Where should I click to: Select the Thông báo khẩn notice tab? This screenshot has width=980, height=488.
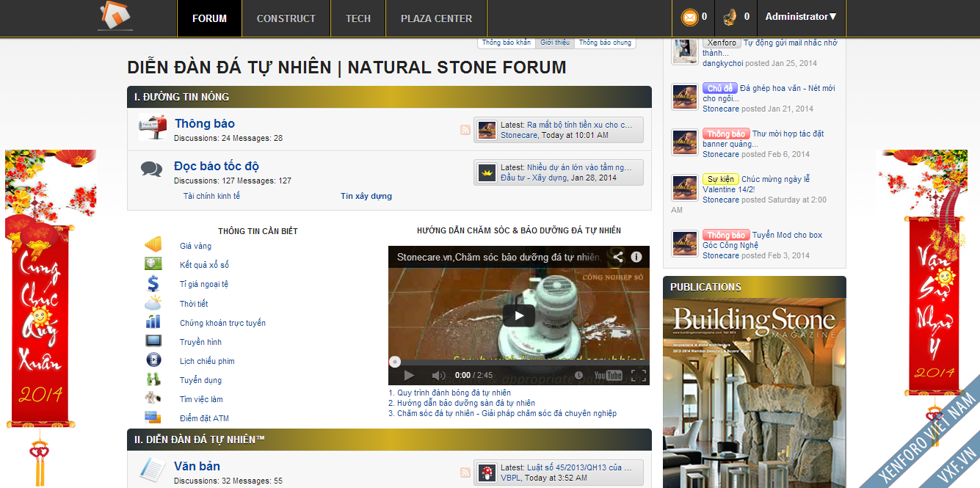coord(507,43)
